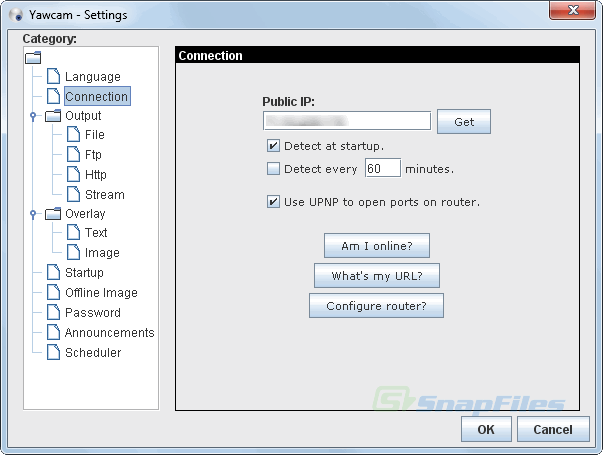
Task: Confirm settings with OK button
Action: pos(486,429)
